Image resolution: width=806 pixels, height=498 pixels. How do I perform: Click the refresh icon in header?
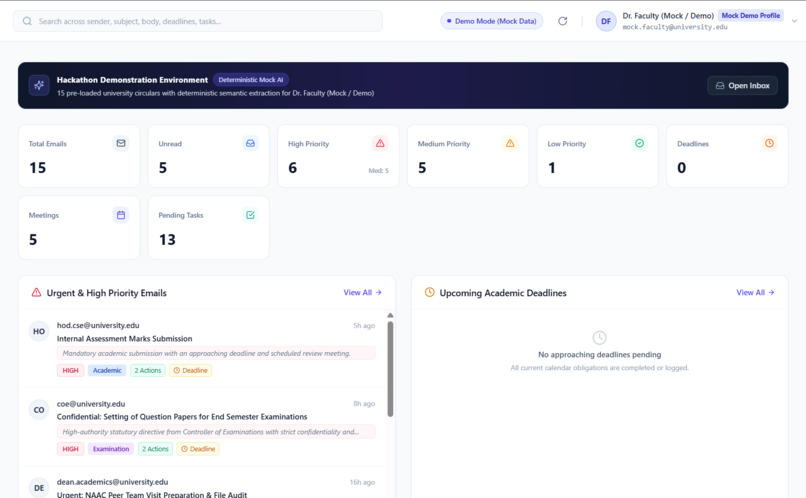tap(563, 21)
